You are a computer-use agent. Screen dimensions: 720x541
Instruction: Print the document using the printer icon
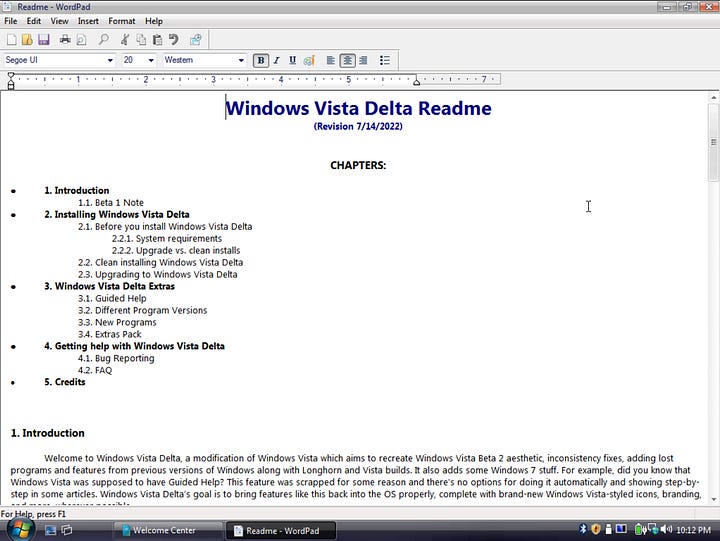click(65, 39)
